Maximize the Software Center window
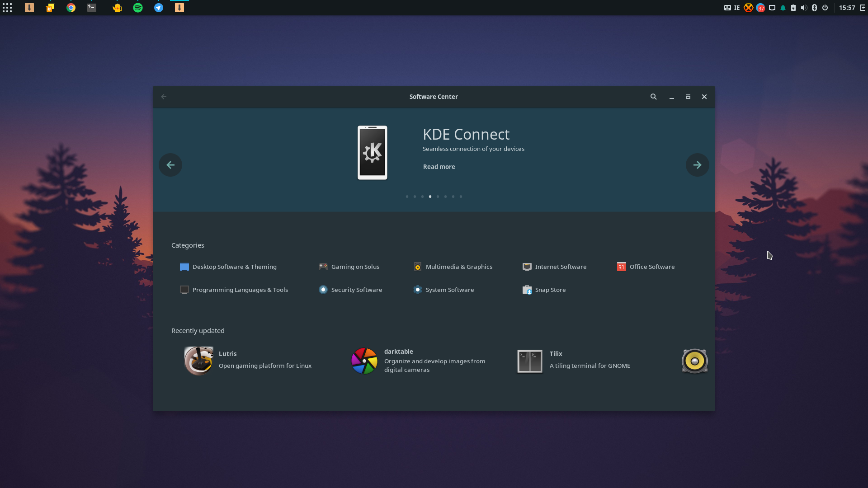The width and height of the screenshot is (868, 488). click(688, 97)
